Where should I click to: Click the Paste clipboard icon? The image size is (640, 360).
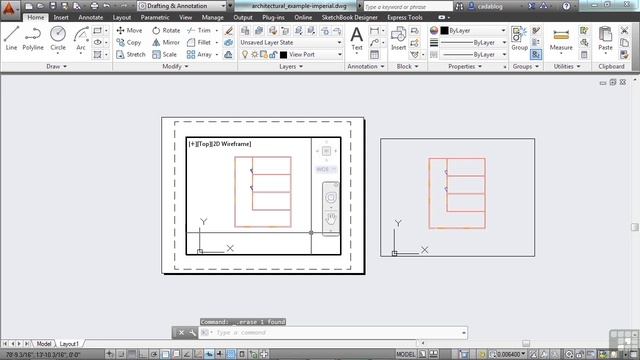605,40
